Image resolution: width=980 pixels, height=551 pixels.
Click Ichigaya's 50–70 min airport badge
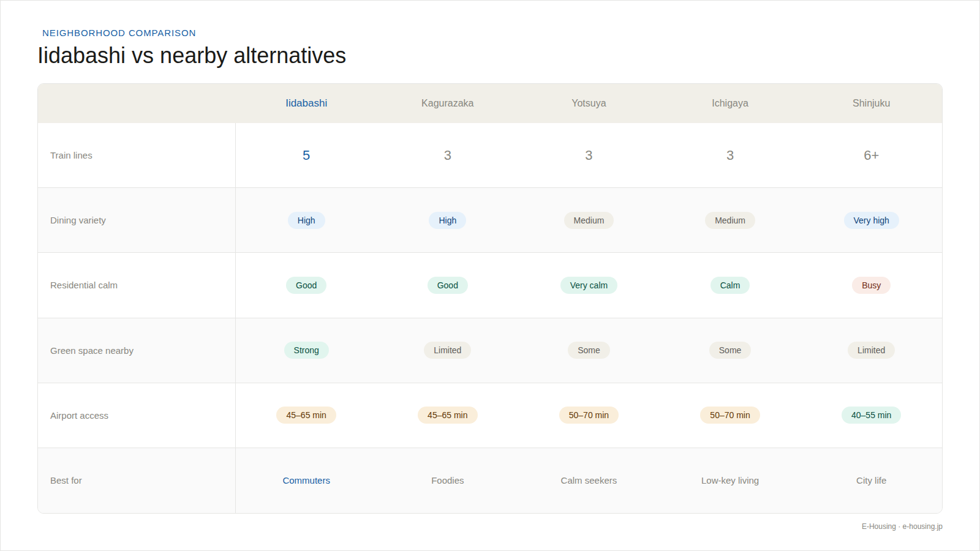click(x=730, y=415)
